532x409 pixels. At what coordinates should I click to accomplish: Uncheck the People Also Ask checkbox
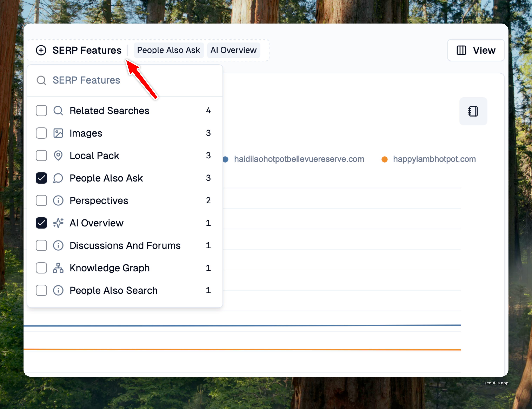[x=41, y=178]
